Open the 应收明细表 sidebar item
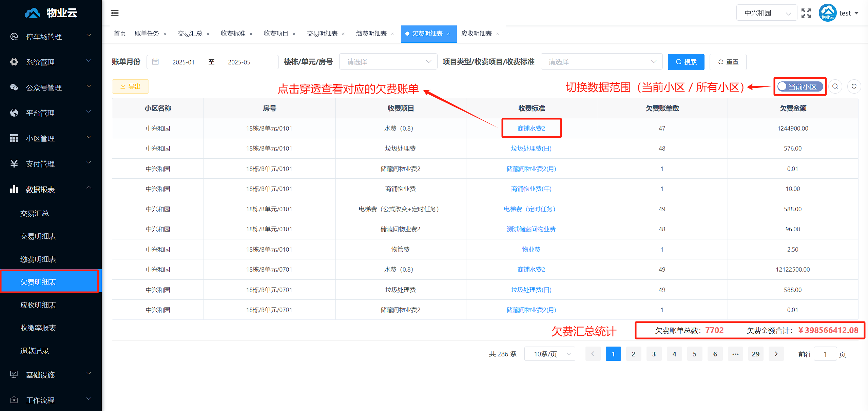 tap(51, 305)
